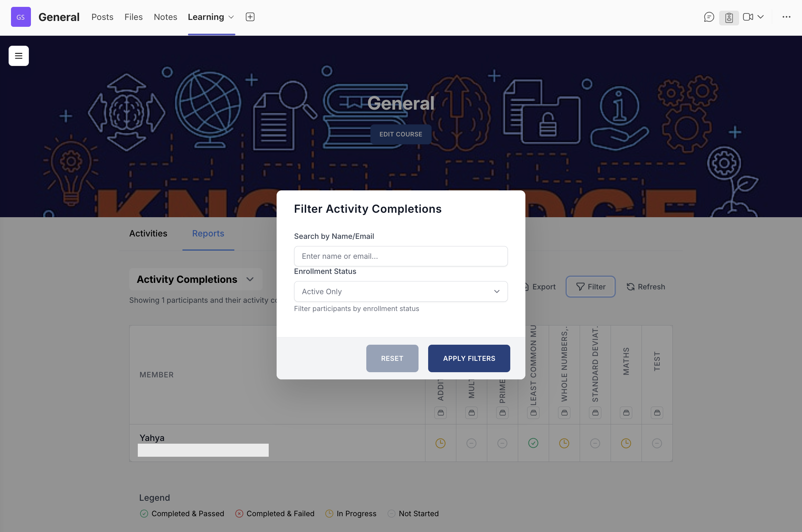Open the more options ellipsis menu
The image size is (802, 532).
pos(786,17)
